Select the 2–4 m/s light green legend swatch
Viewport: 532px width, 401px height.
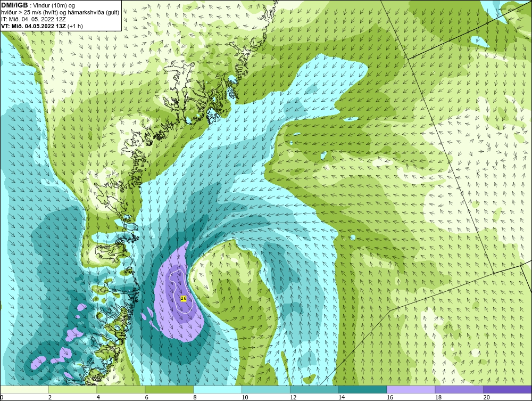[x=72, y=389]
